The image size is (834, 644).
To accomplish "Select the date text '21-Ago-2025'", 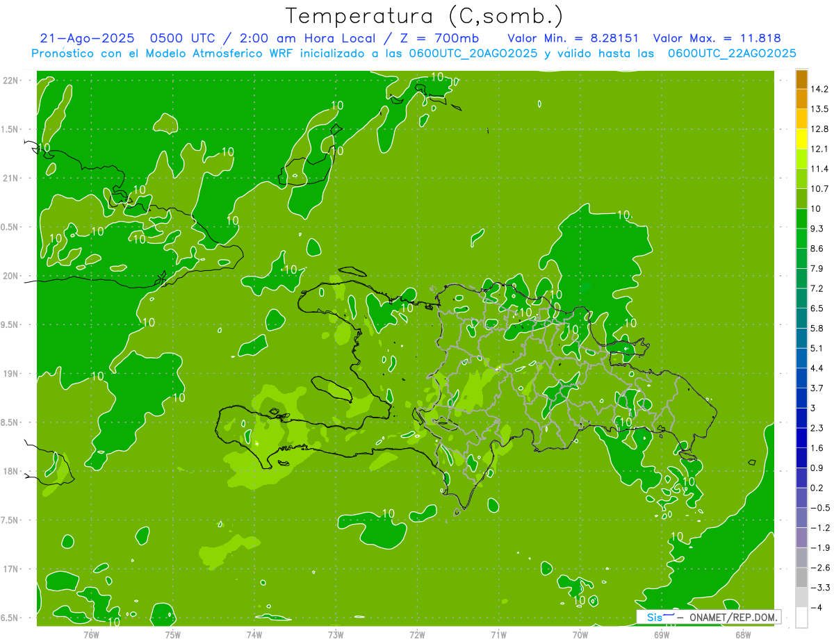I will tap(86, 38).
